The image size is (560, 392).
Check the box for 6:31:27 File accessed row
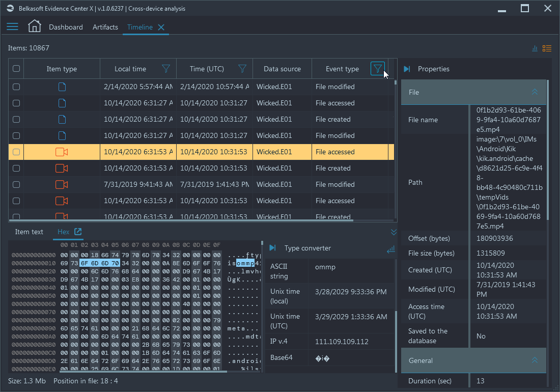16,103
